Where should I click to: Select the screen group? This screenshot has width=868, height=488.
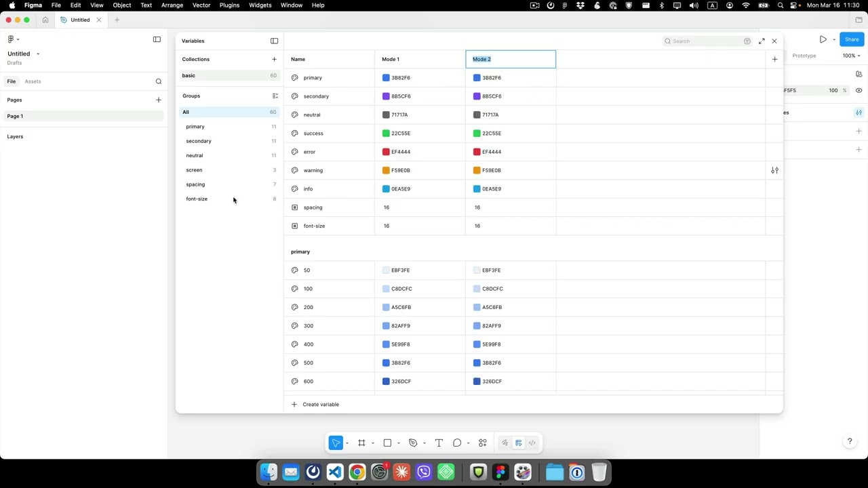click(229, 170)
